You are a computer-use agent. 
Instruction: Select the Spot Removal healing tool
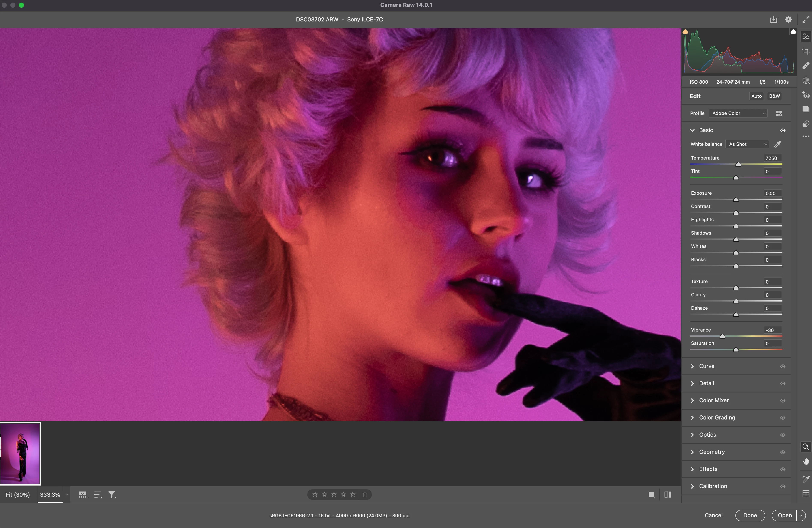tap(806, 66)
